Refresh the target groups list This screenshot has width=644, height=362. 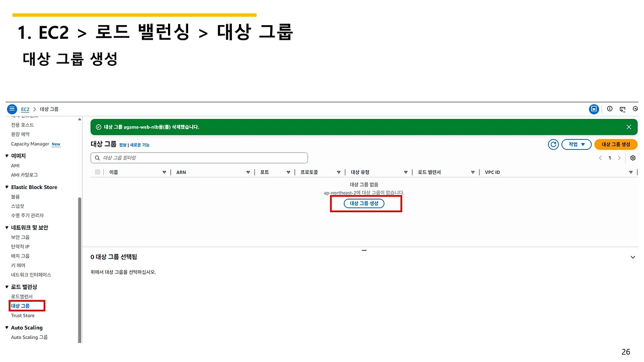[x=553, y=144]
